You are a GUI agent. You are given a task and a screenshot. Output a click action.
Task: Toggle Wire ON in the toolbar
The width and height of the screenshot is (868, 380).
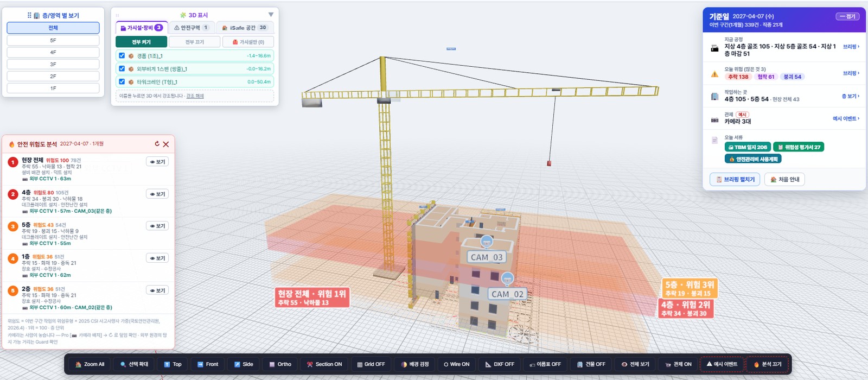click(456, 364)
